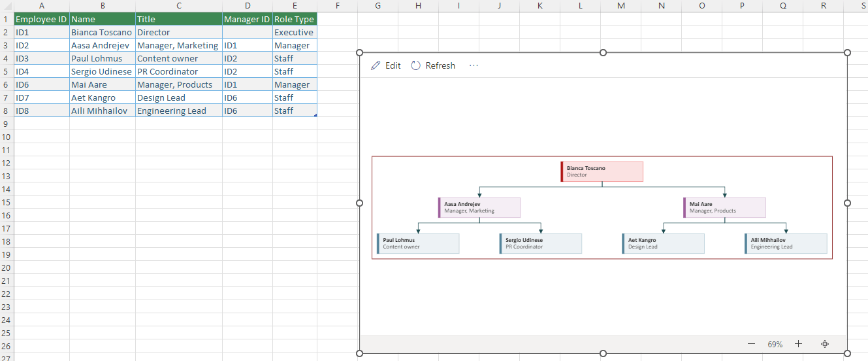868x361 pixels.
Task: Click the top-center resize handle of diagram
Action: point(603,52)
